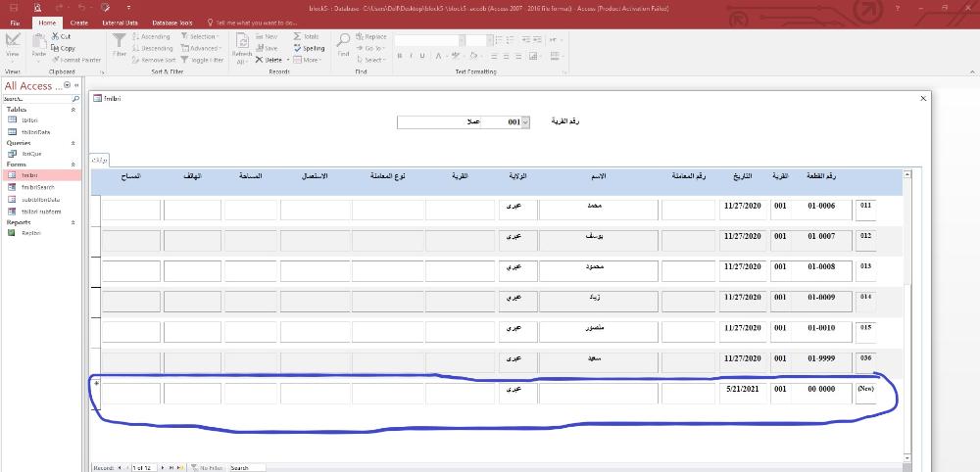This screenshot has height=472, width=980.
Task: Open the Font name combo box
Action: tap(430, 40)
